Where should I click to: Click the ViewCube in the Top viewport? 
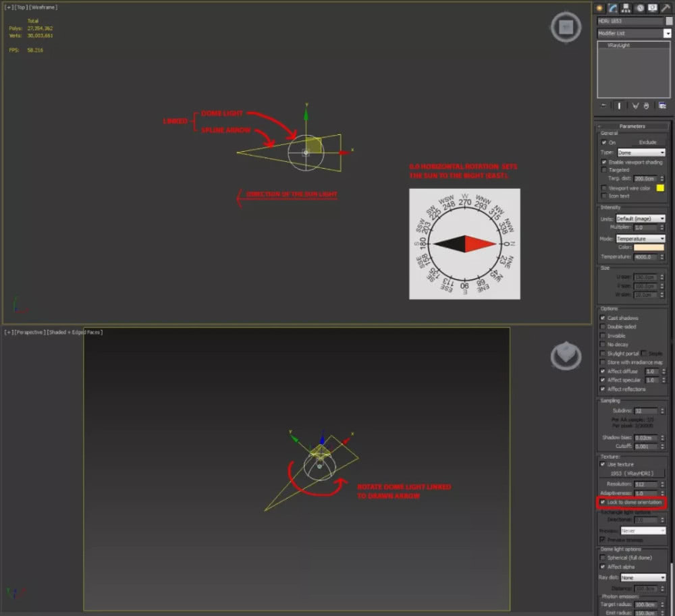point(566,28)
